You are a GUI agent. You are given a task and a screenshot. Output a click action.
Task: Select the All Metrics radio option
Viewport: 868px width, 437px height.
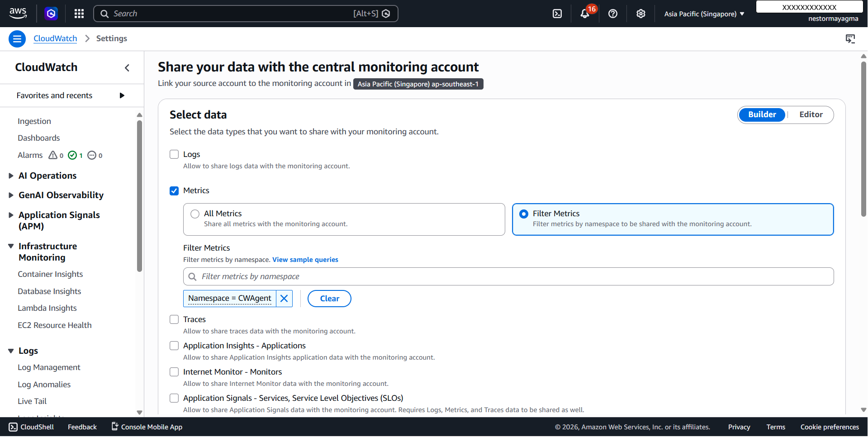[195, 214]
